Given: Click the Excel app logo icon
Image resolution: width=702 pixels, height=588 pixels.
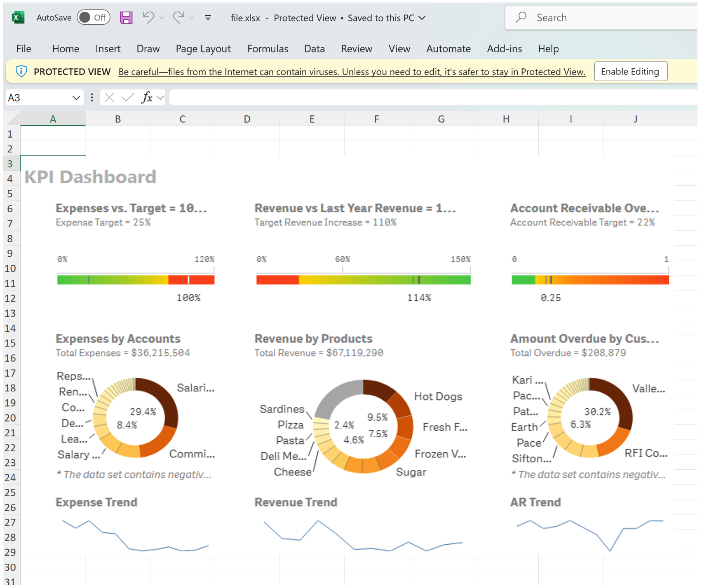Looking at the screenshot, I should click(18, 18).
